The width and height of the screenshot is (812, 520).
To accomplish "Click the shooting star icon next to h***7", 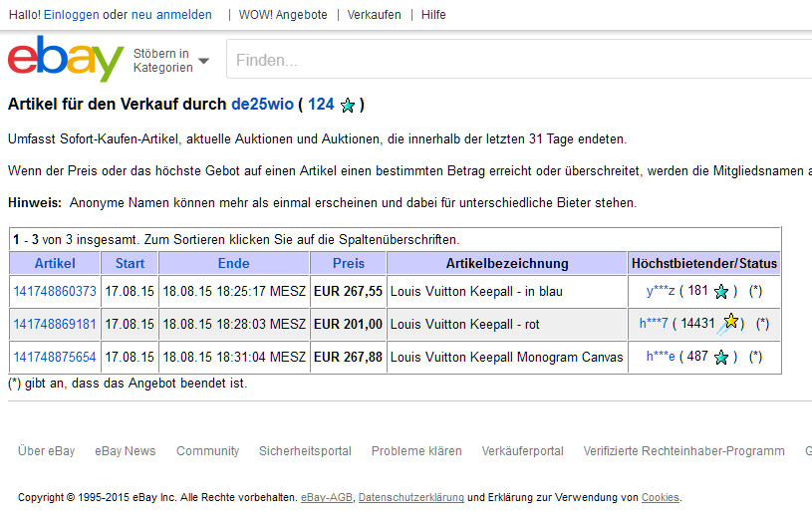I will click(x=728, y=324).
